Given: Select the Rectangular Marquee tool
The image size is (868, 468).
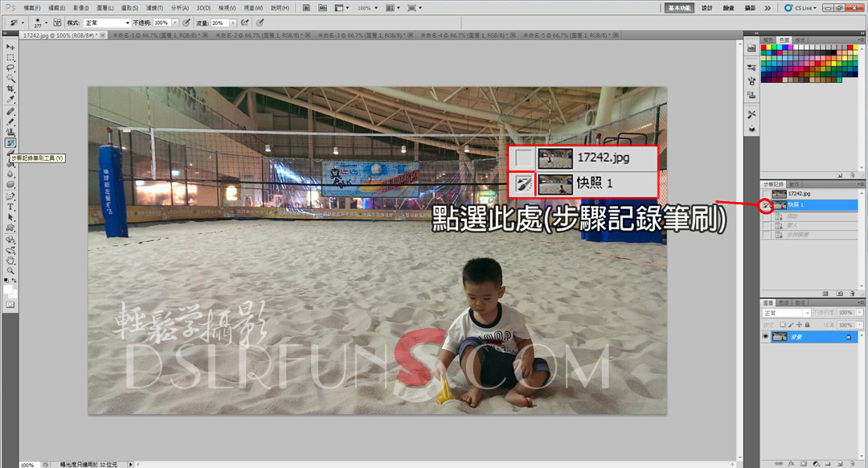Looking at the screenshot, I should (x=10, y=58).
